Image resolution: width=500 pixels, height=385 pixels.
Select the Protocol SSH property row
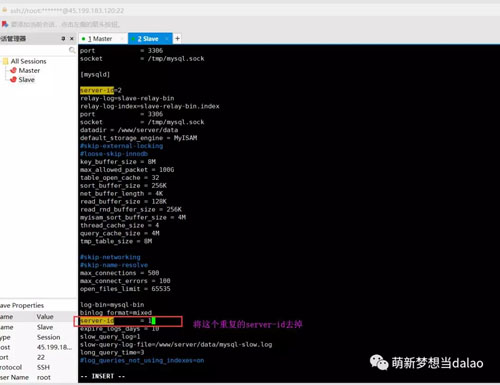click(x=39, y=367)
